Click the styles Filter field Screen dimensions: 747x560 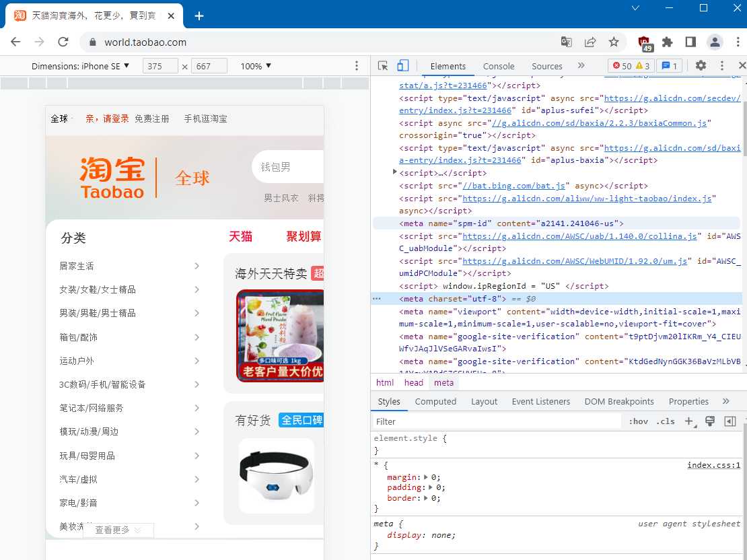tap(495, 421)
